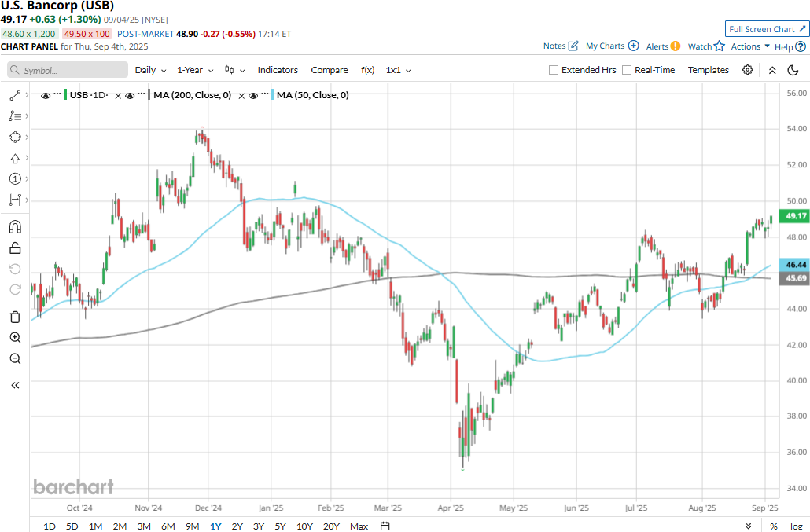
Task: Open the 1x1 grid layout dropdown
Action: 398,70
